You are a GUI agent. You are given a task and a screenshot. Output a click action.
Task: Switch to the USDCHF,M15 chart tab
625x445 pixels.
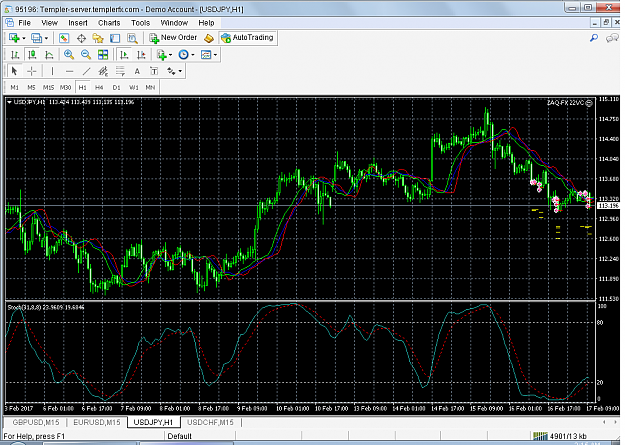210,422
